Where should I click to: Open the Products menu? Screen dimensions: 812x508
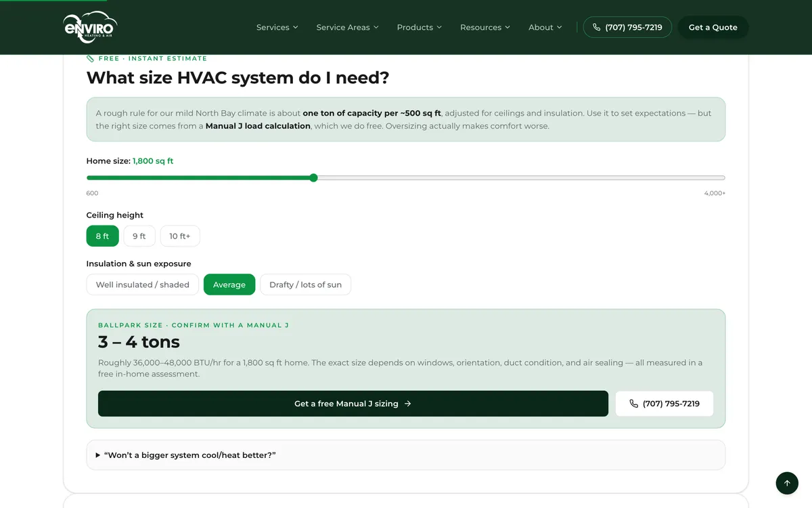point(420,27)
